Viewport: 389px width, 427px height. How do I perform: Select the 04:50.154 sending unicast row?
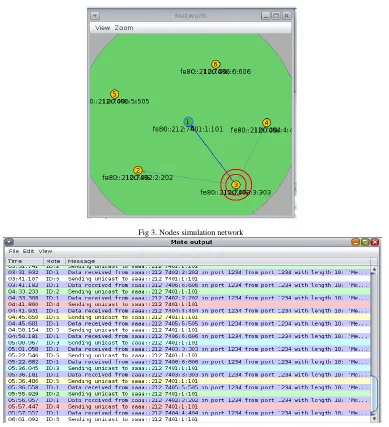[x=188, y=330]
